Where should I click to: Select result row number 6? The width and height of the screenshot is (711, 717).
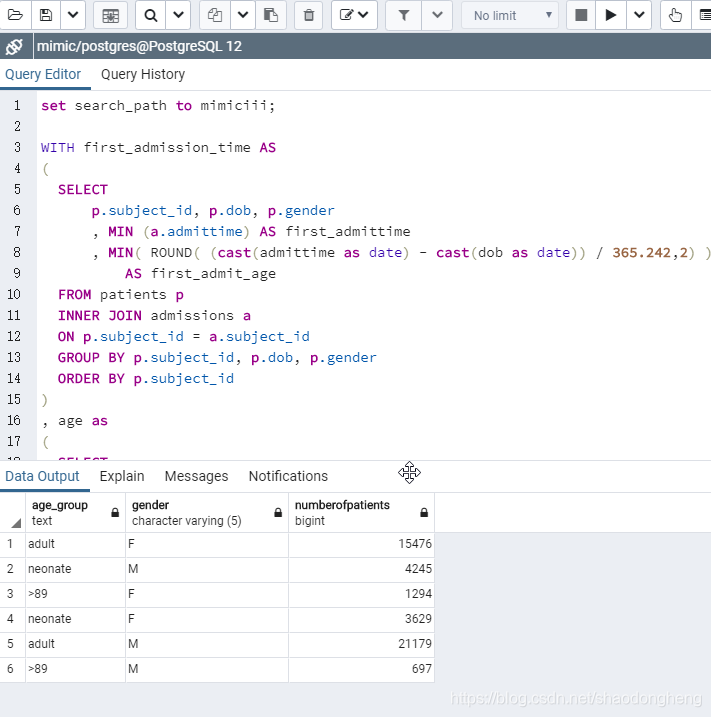[12, 669]
